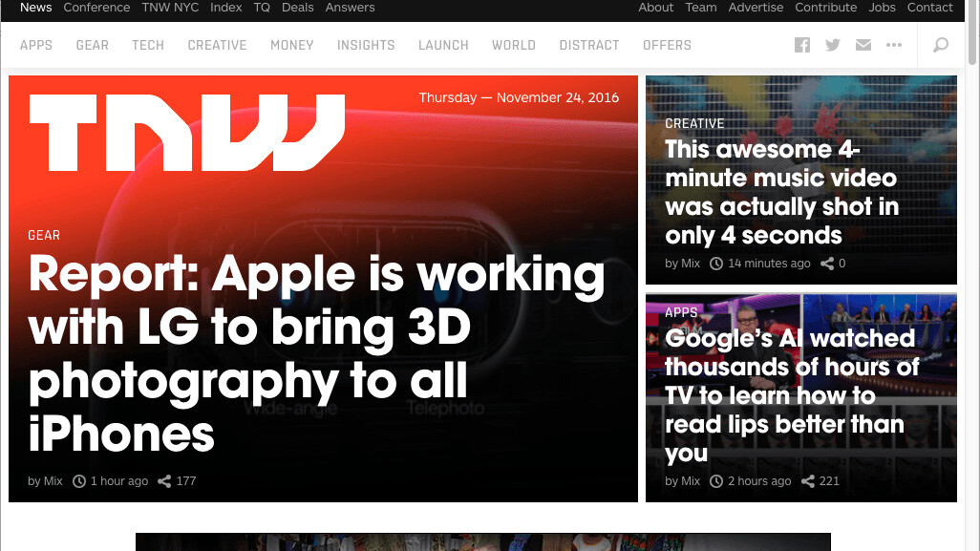The width and height of the screenshot is (980, 551).
Task: Click the large TNW logo
Action: pyautogui.click(x=187, y=132)
